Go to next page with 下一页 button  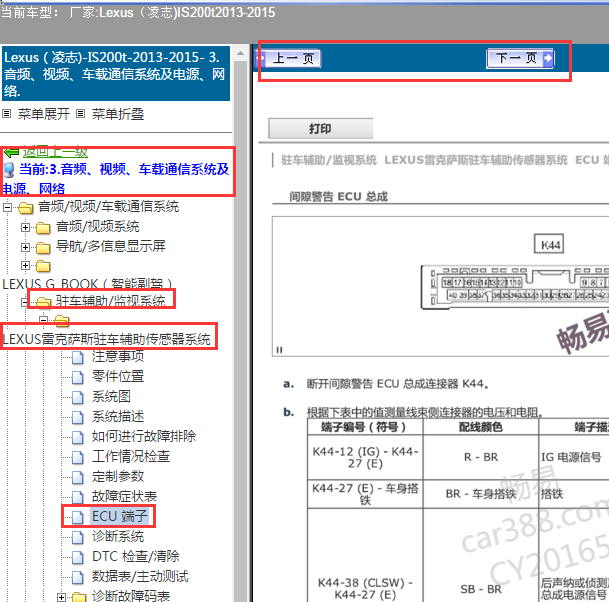pyautogui.click(x=520, y=59)
